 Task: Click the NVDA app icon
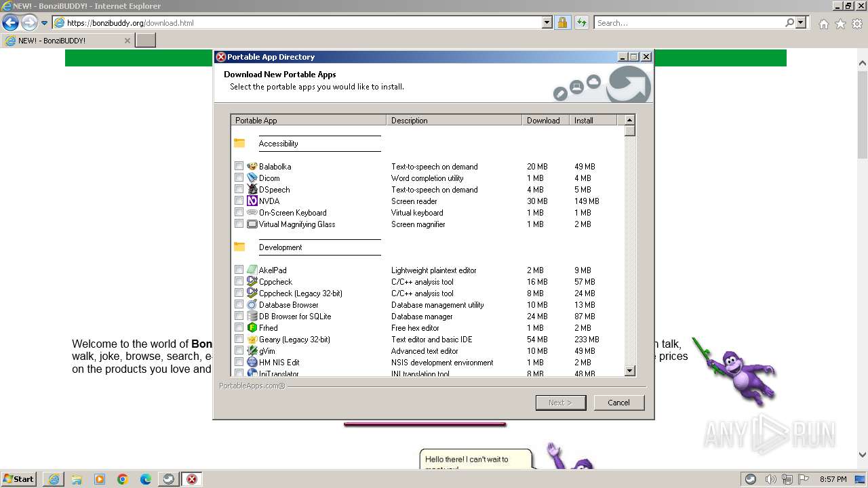tap(252, 201)
